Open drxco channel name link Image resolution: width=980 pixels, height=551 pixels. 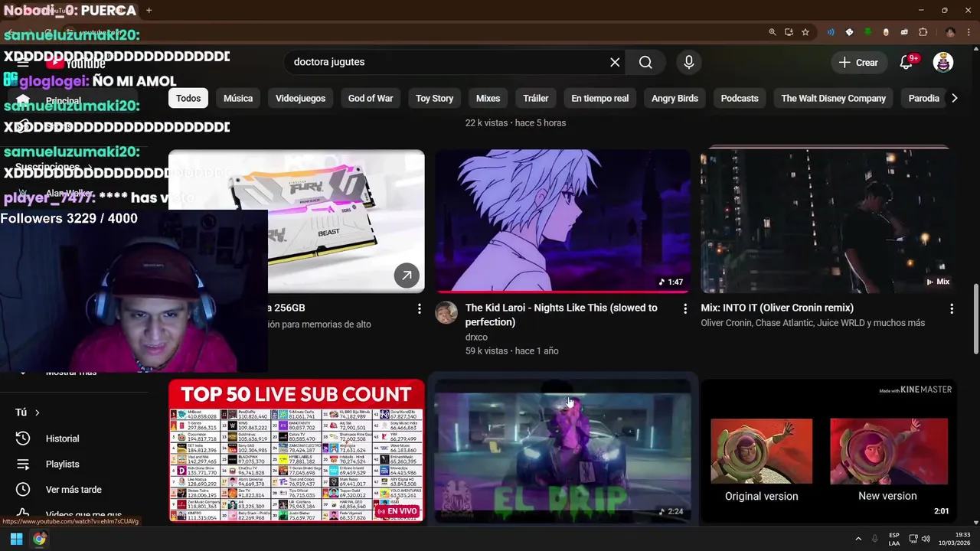476,337
